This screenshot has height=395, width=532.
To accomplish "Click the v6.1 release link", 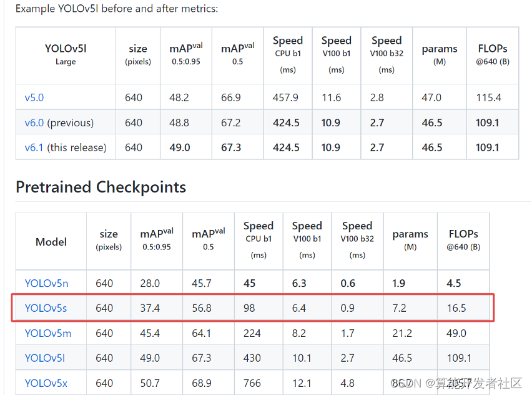I will [34, 147].
